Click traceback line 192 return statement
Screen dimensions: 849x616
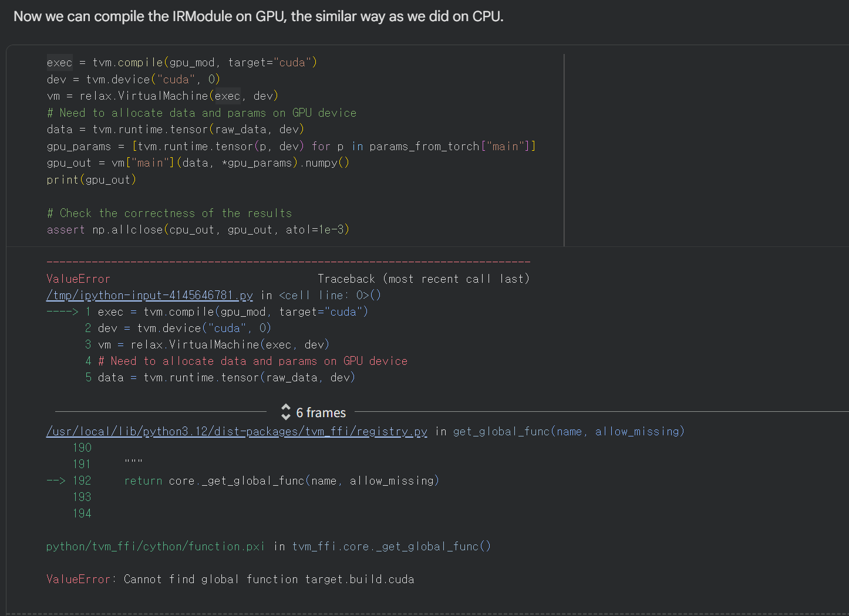[x=281, y=480]
